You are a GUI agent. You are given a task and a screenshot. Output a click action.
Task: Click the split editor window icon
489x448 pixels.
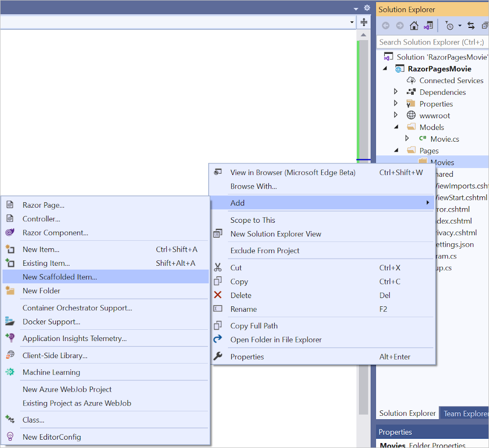pos(364,22)
